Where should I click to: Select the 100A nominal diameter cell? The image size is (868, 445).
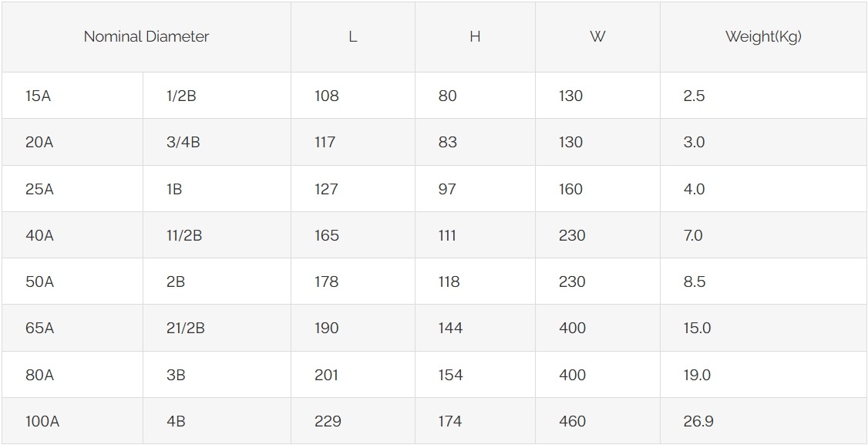click(x=42, y=422)
